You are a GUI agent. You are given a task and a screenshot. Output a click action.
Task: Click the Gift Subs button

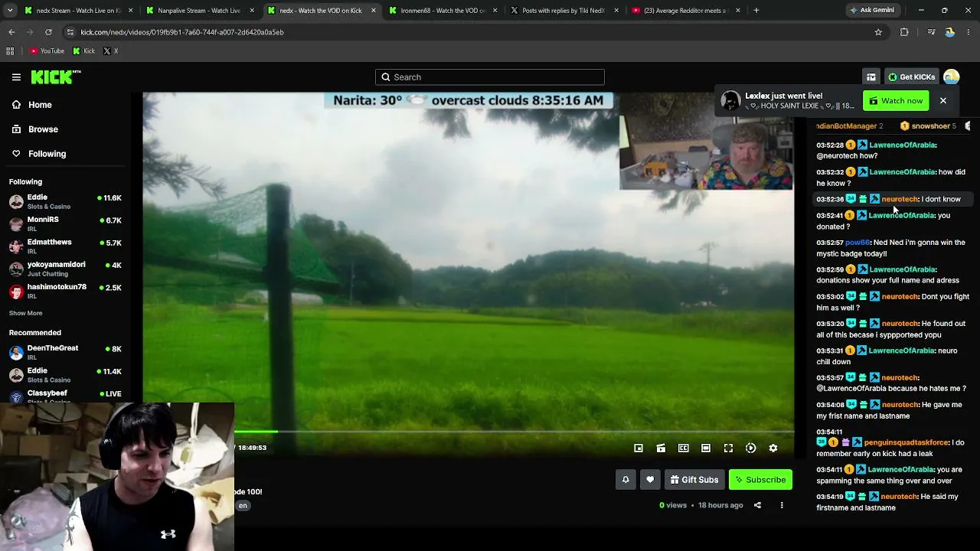click(694, 480)
